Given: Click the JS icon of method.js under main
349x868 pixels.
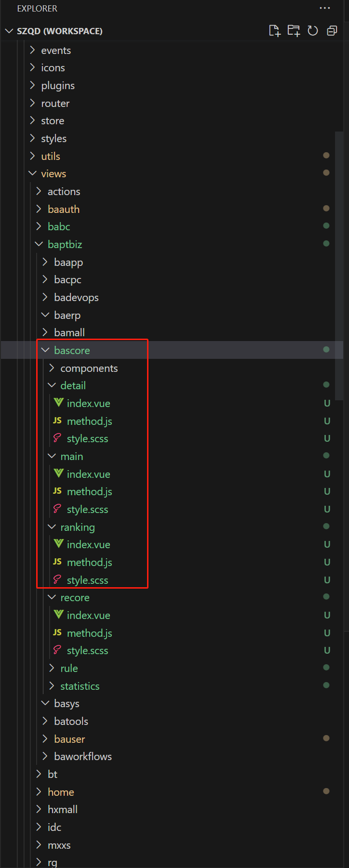Looking at the screenshot, I should tap(57, 491).
